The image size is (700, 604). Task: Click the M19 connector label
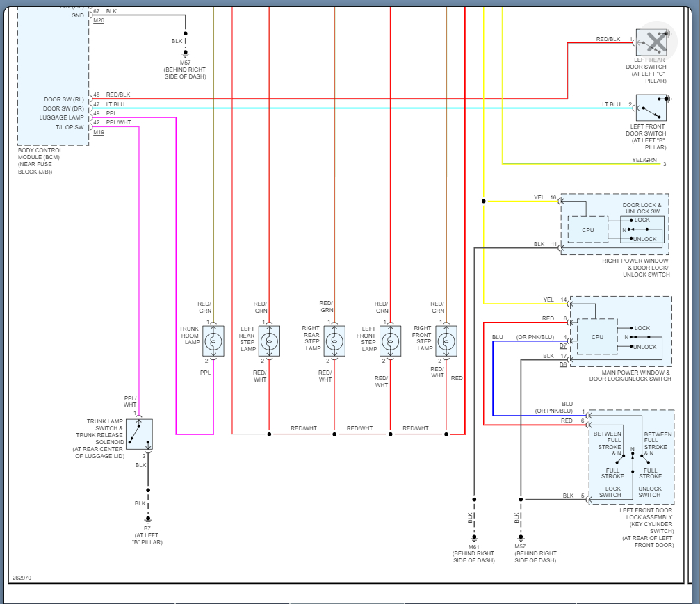tap(99, 132)
